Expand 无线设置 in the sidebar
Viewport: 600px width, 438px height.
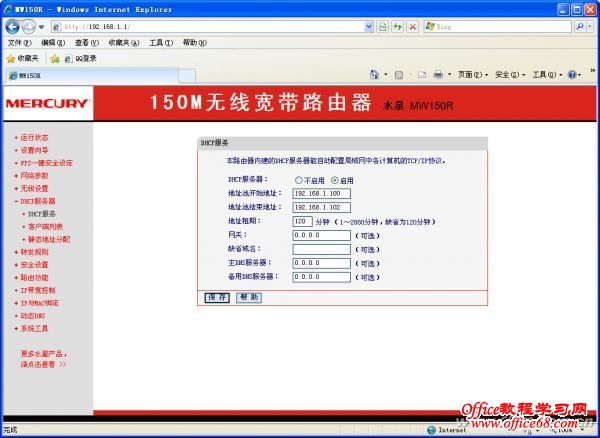pyautogui.click(x=34, y=189)
